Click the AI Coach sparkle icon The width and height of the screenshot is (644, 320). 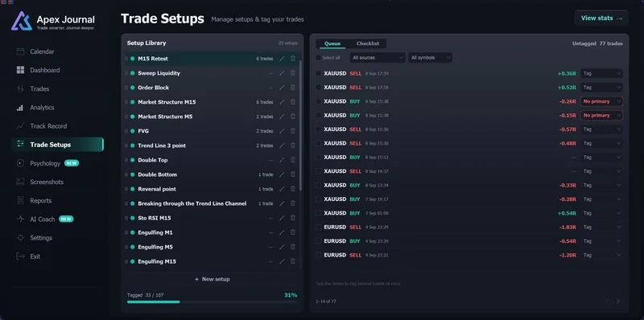pos(20,219)
